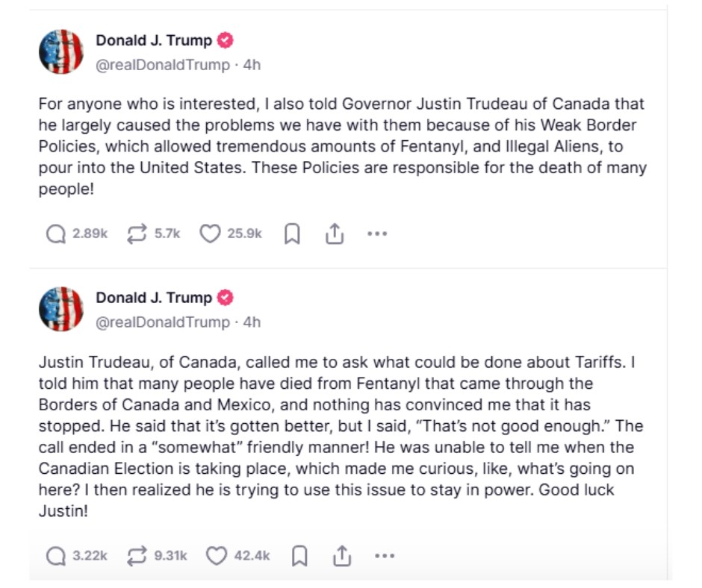Screen dimensions: 702x588
Task: Open the @realDonaldTrump handle on first post
Action: (163, 65)
